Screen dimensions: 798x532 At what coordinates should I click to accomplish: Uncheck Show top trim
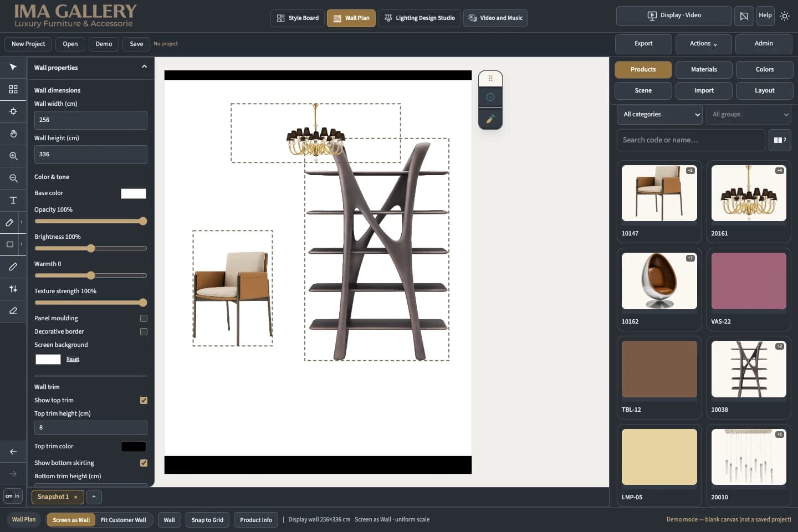(x=144, y=401)
